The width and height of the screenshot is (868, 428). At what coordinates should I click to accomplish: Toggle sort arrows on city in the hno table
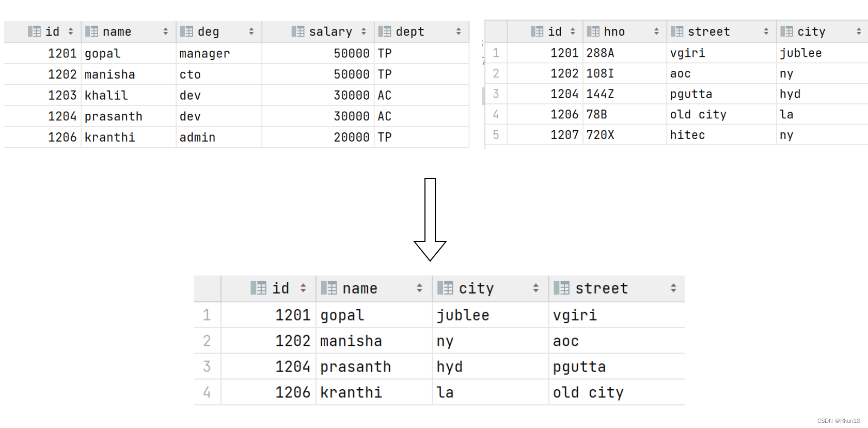tap(859, 32)
